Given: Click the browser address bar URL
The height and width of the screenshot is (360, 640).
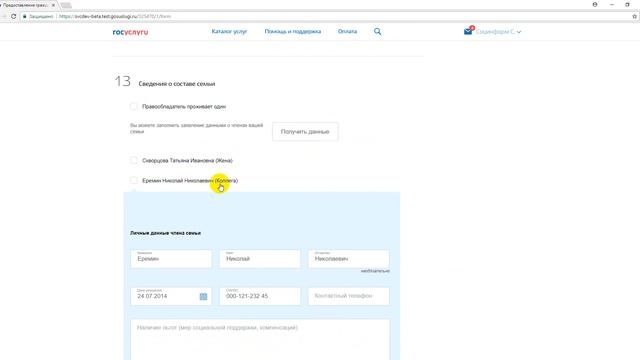Looking at the screenshot, I should pyautogui.click(x=115, y=16).
